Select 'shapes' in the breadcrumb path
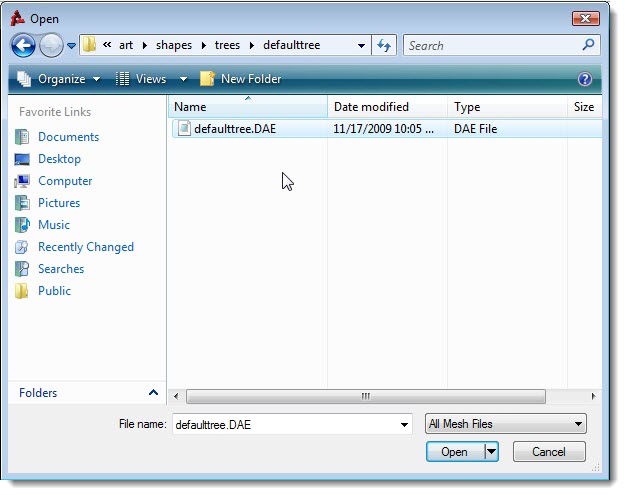Screen dimensions: 625x495 tap(174, 45)
